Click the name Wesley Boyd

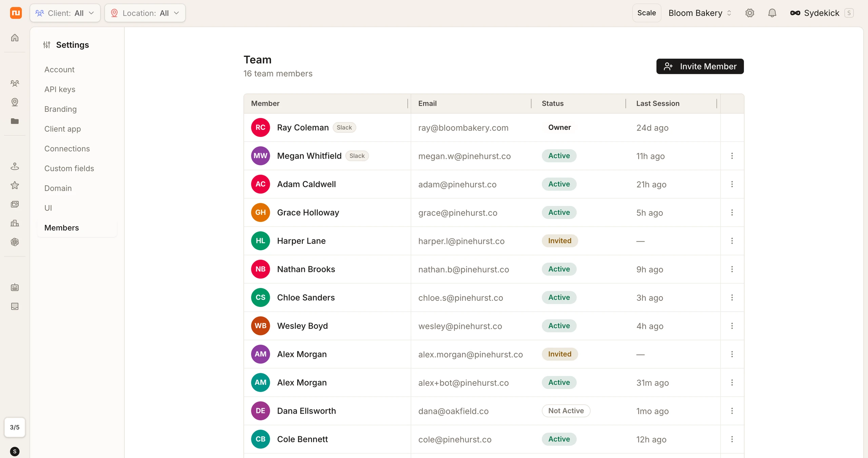pos(302,326)
